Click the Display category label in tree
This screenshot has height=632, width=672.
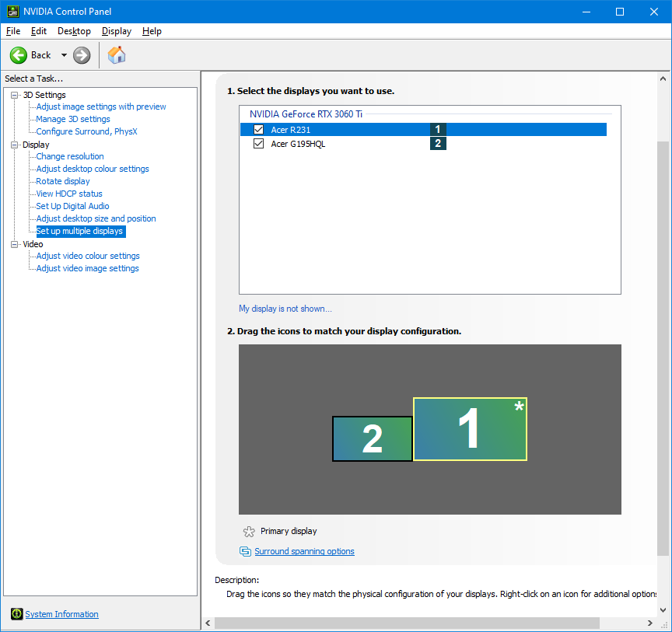[36, 145]
